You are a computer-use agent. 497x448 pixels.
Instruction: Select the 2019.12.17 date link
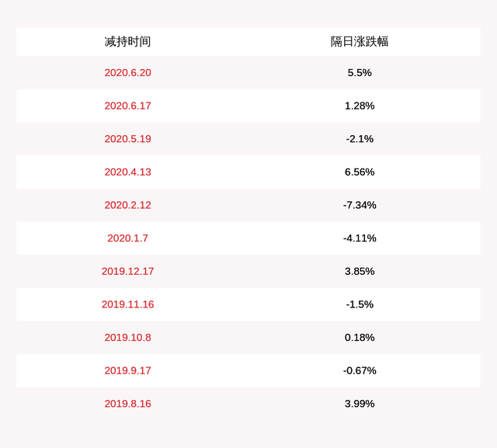tap(127, 271)
